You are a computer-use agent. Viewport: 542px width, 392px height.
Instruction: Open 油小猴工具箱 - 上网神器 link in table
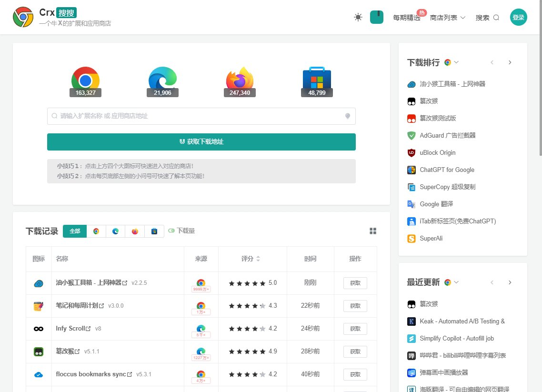point(91,283)
